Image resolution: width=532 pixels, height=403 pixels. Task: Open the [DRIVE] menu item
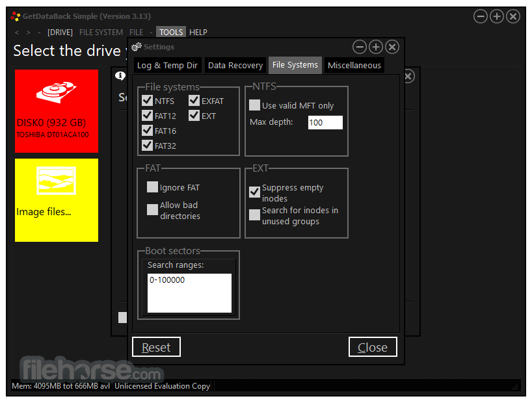[x=60, y=32]
